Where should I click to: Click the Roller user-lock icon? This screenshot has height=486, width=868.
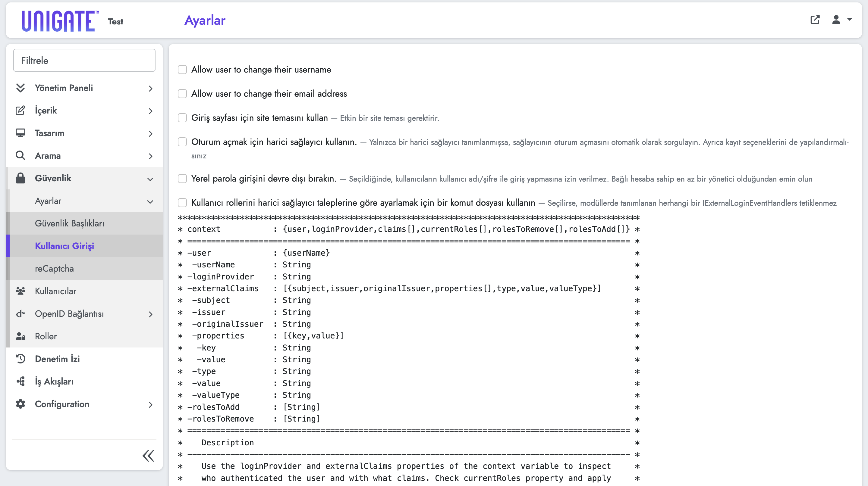[x=20, y=336]
